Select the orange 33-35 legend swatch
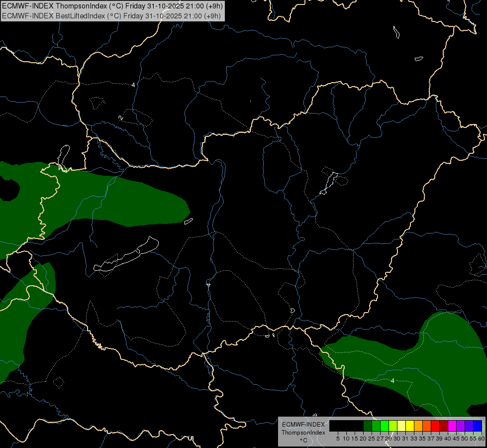Viewport: 487px width, 448px height. pos(418,426)
